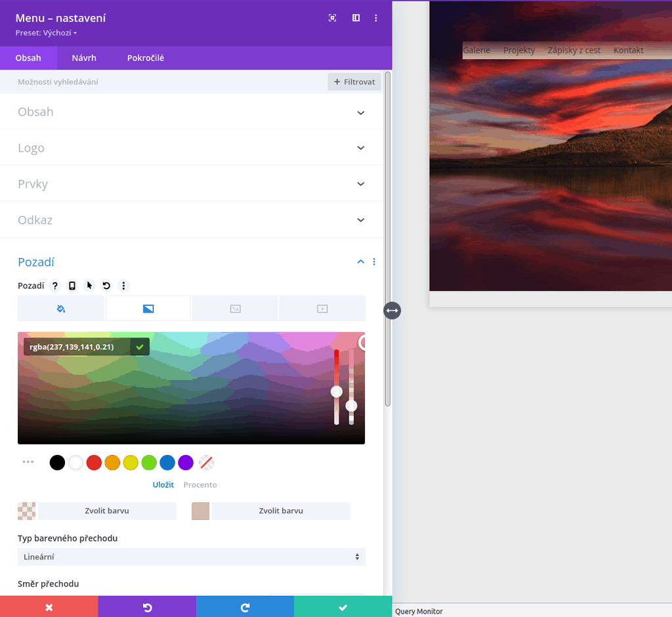Focus the Možnosti vyhledávání search field

(163, 82)
